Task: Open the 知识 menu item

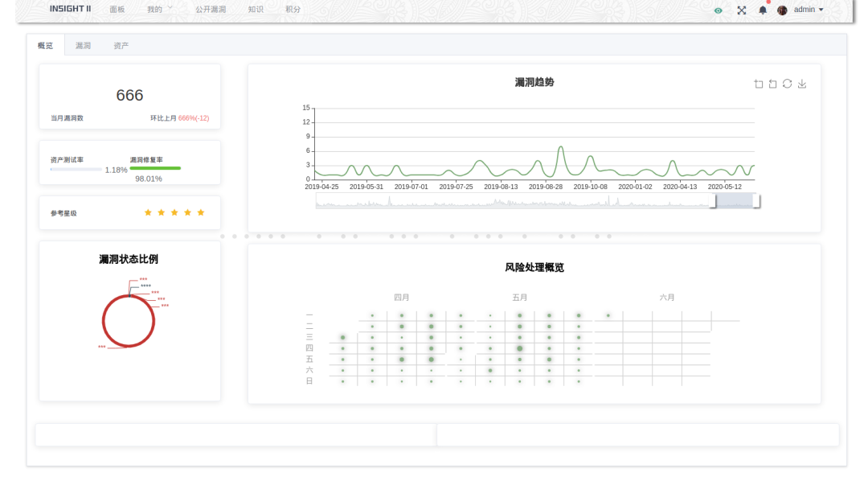Action: (256, 10)
